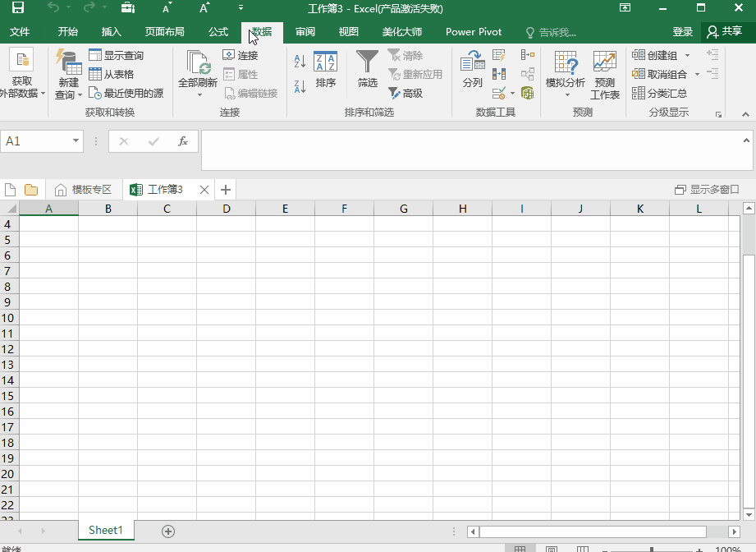Open the 公式 tab
This screenshot has height=552, width=756.
coord(218,32)
